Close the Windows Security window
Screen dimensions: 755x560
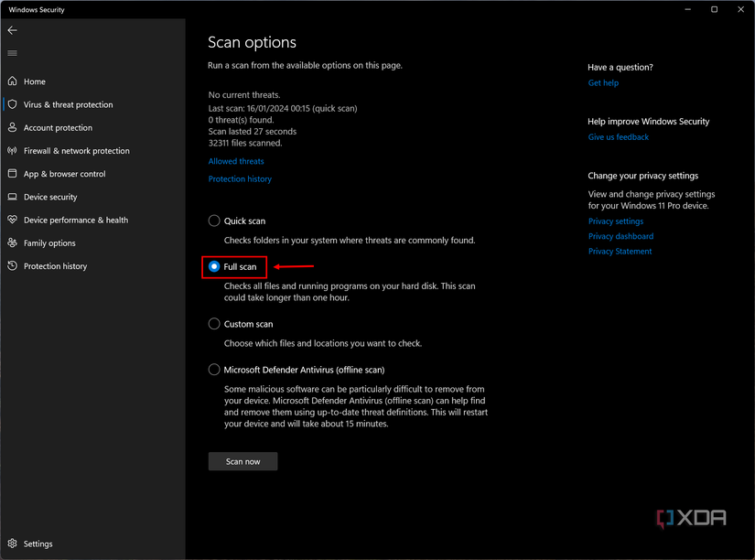(741, 10)
